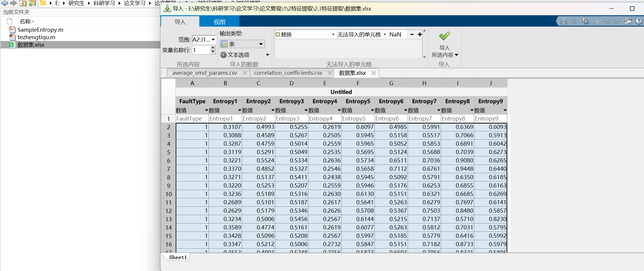Close the correlation_coefficients.csv tab
Viewport: 644px width, 271px height.
click(x=330, y=73)
